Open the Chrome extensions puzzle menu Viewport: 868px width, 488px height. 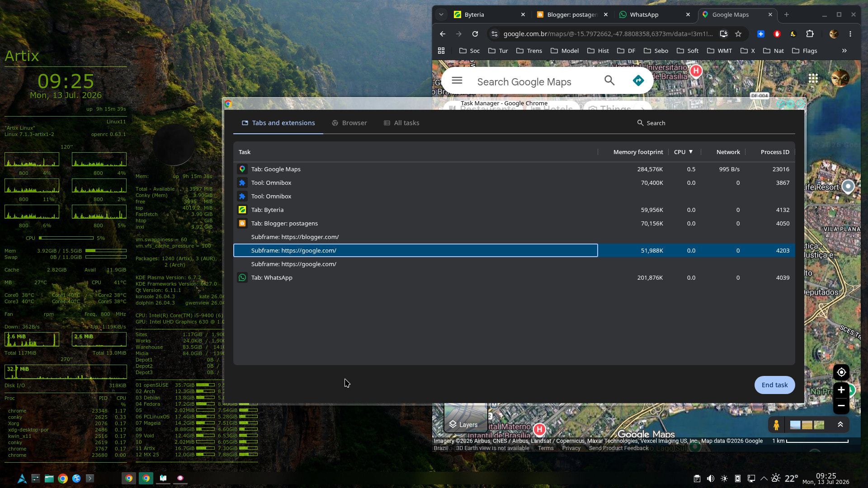pos(810,34)
